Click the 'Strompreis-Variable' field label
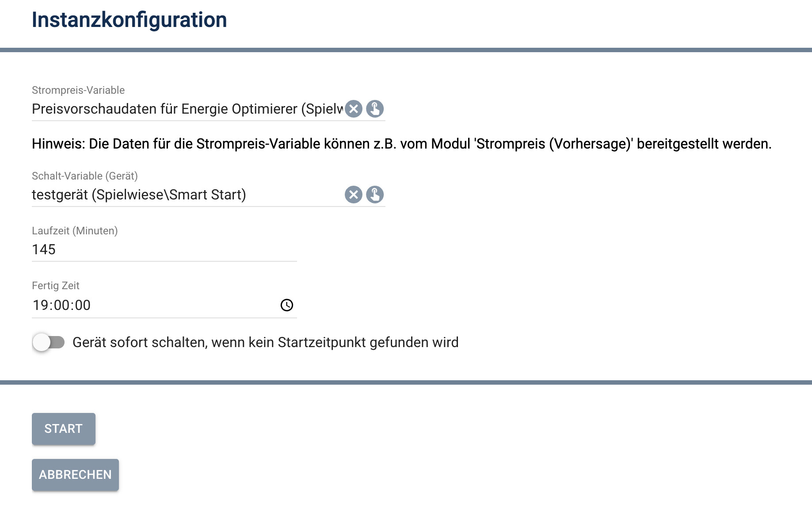The image size is (812, 512). 78,90
